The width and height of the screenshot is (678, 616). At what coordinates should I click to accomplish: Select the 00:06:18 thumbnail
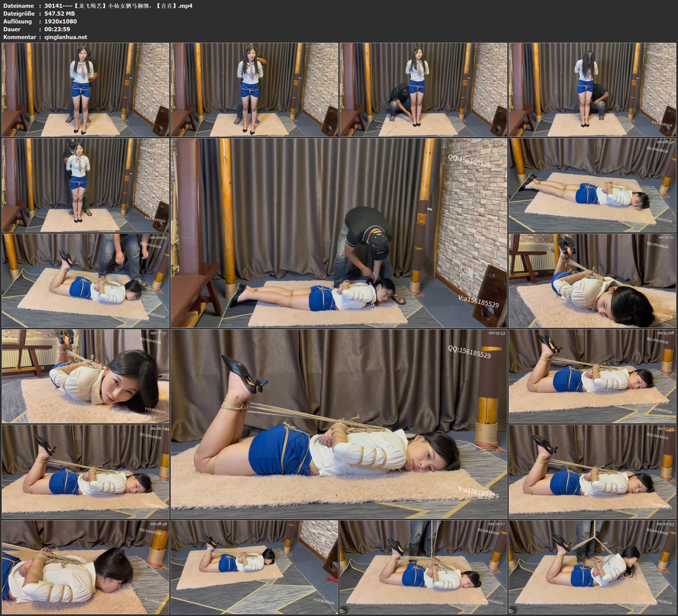pos(85,185)
